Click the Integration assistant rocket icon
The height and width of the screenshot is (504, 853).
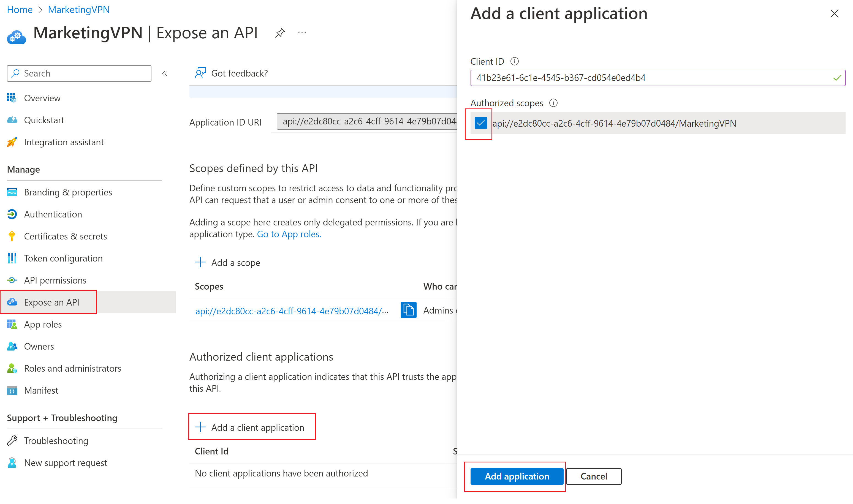(12, 142)
